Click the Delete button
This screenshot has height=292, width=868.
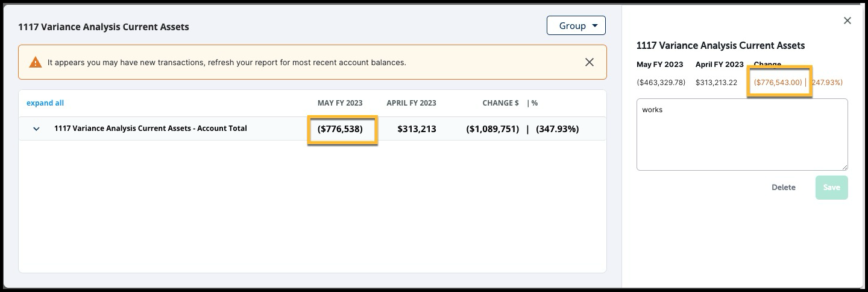tap(784, 188)
